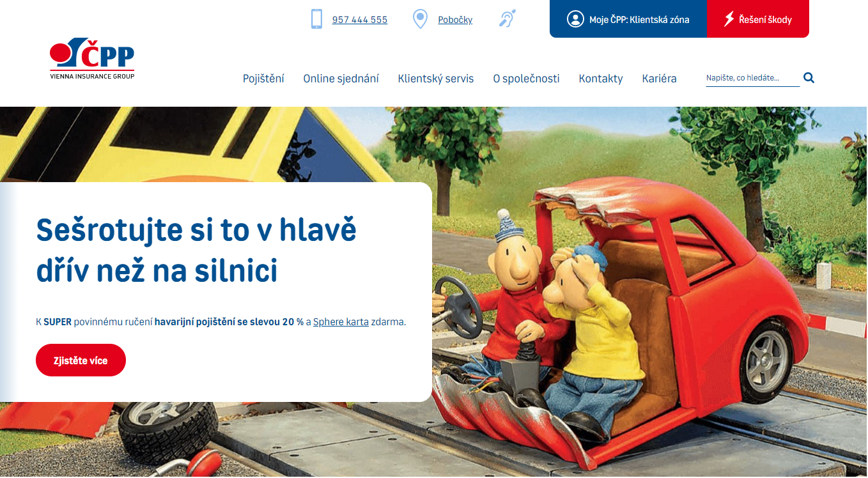Click the mobile phone icon

tap(316, 19)
